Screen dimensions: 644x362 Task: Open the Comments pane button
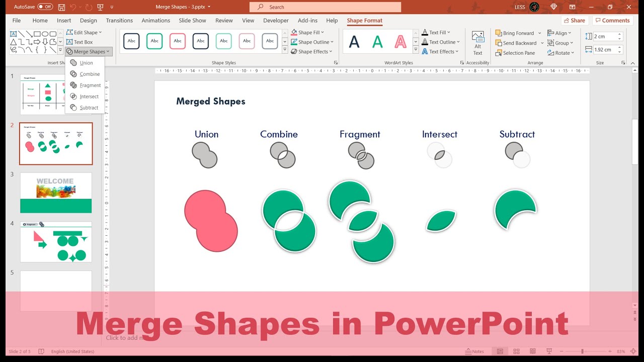point(612,21)
